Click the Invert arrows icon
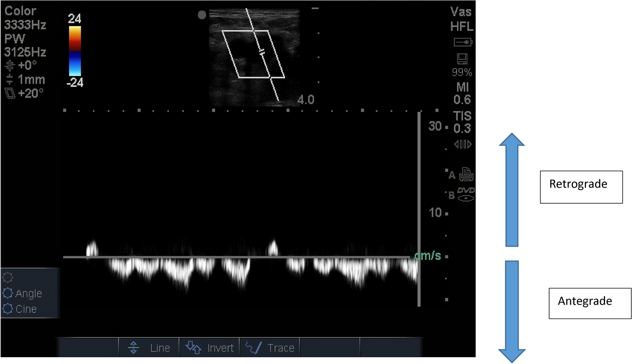The height and width of the screenshot is (364, 632). [x=193, y=347]
